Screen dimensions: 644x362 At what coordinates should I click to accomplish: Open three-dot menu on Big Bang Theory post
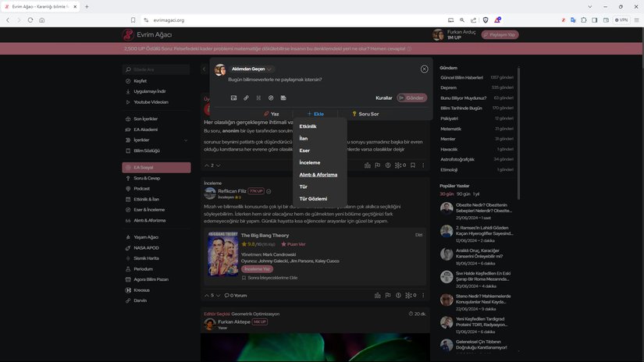coord(424,296)
